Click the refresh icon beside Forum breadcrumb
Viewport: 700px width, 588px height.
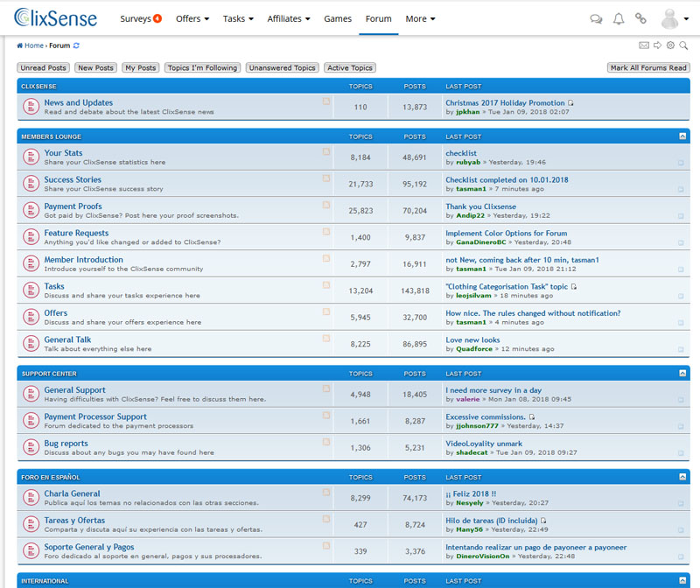pos(76,45)
